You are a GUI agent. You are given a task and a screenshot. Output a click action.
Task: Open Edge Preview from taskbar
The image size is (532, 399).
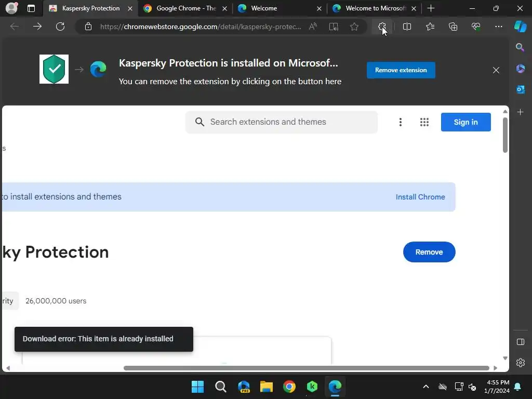click(244, 387)
